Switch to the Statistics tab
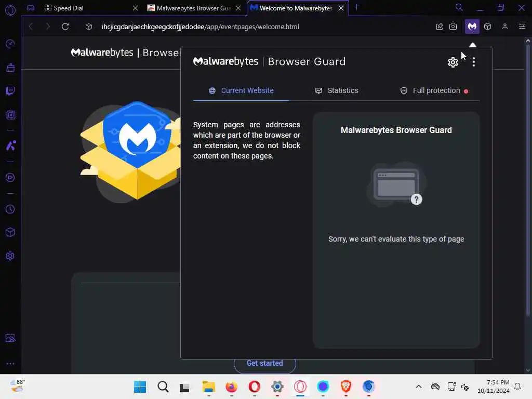The height and width of the screenshot is (399, 532). tap(337, 90)
